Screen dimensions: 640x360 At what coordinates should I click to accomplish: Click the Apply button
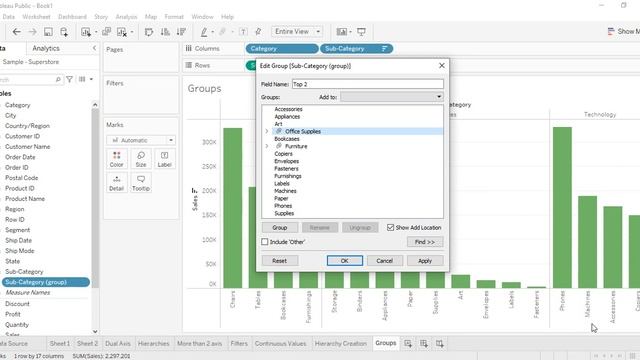[x=425, y=260]
